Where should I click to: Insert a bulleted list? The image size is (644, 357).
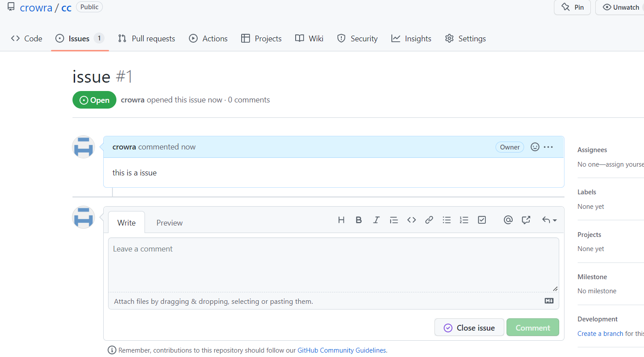coord(447,220)
